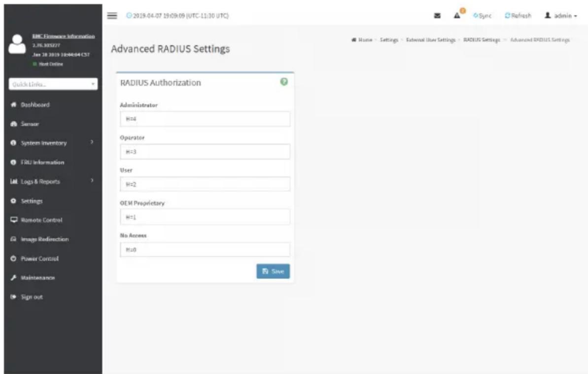Screen dimensions: 588x374
Task: Go to Settings in the breadcrumb
Action: (389, 40)
